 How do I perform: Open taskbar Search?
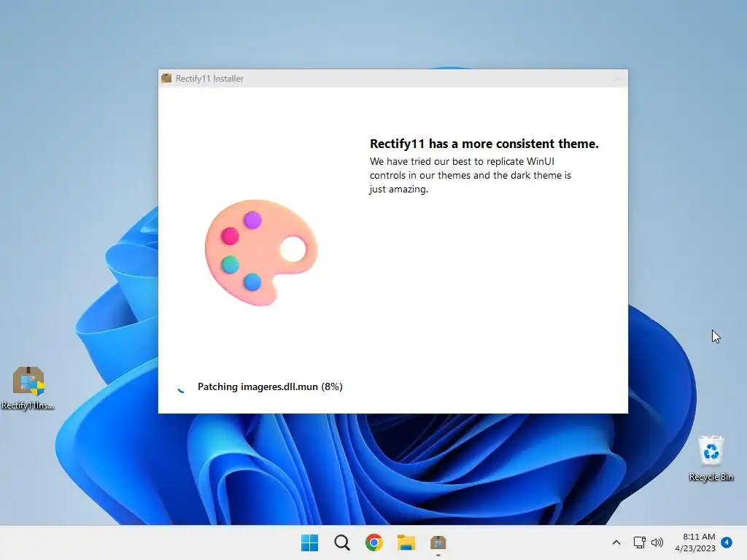point(341,542)
